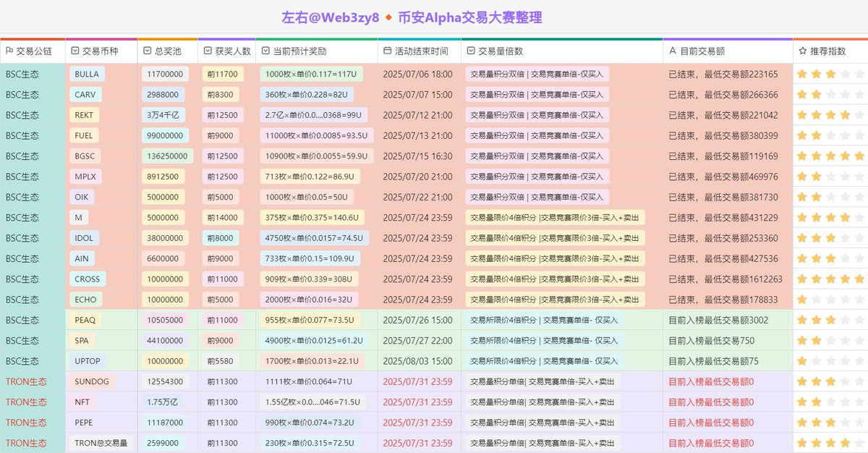Click the field icon beside 获奖人数
This screenshot has width=868, height=453.
tap(207, 51)
